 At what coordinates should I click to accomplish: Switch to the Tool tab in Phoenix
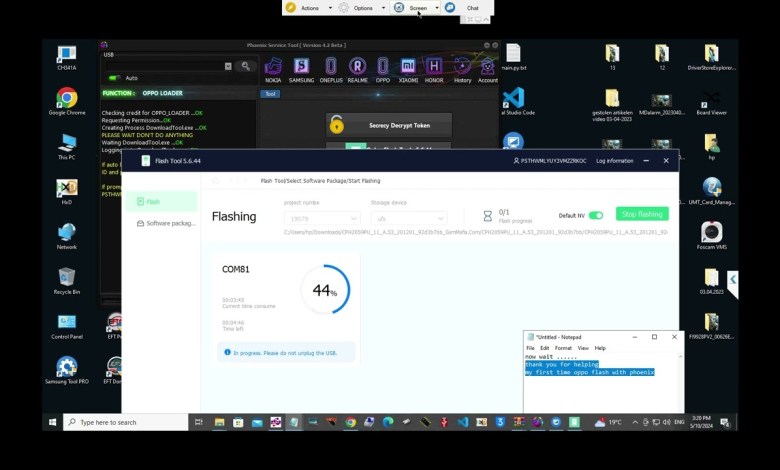point(270,94)
